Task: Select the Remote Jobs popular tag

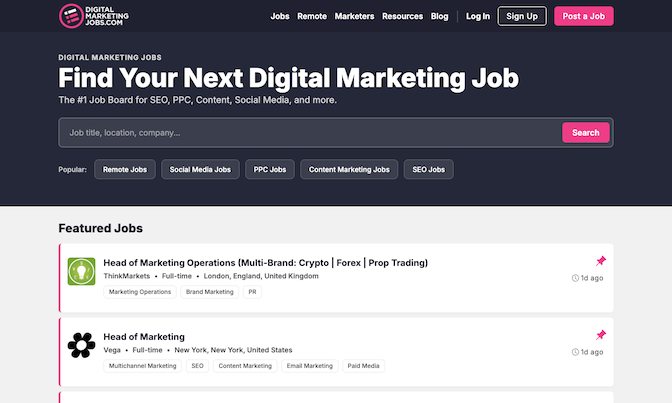Action: pyautogui.click(x=125, y=169)
